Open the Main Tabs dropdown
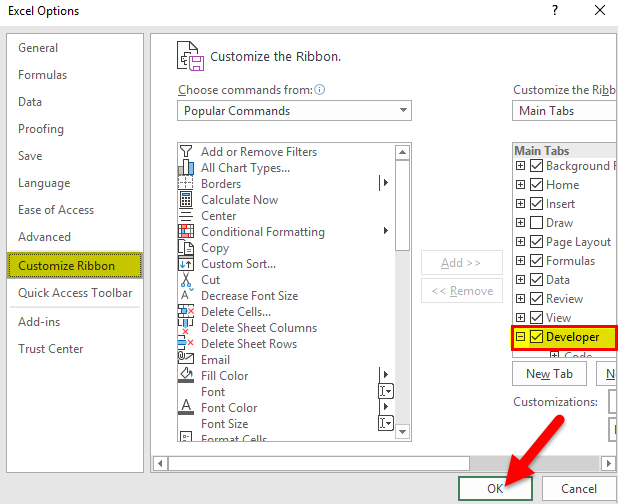618x504 pixels. pyautogui.click(x=565, y=111)
